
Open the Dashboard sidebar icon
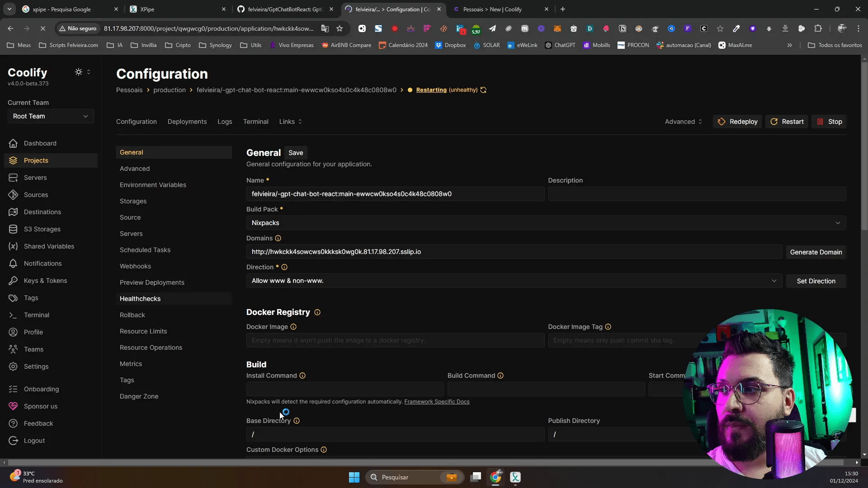pos(13,143)
